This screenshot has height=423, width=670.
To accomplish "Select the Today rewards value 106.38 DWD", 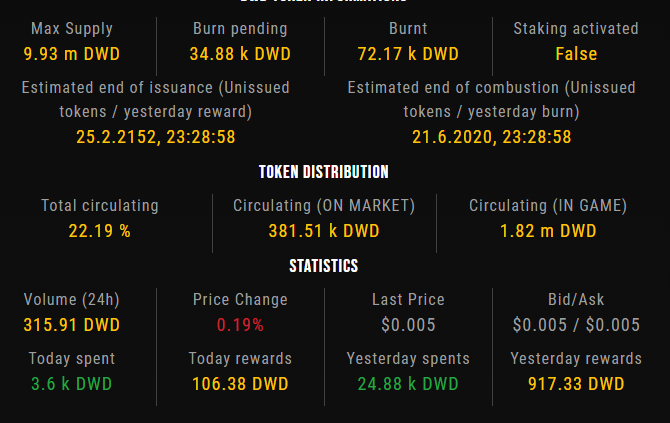I will (240, 384).
